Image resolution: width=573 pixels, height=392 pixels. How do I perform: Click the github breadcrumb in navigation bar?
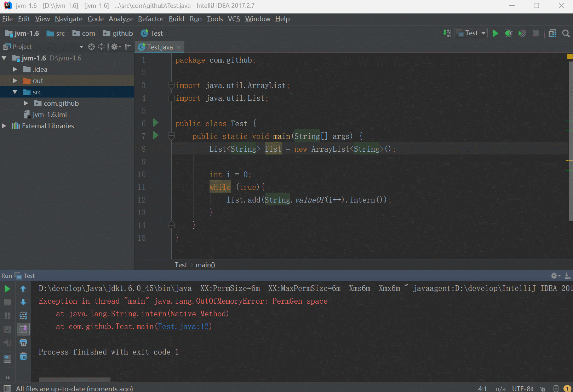click(122, 33)
